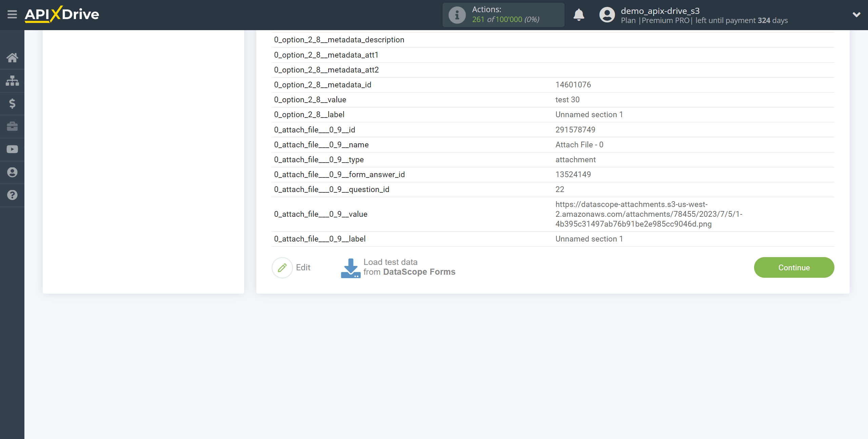868x439 pixels.
Task: Click the ApiX-Drive logo
Action: click(62, 14)
